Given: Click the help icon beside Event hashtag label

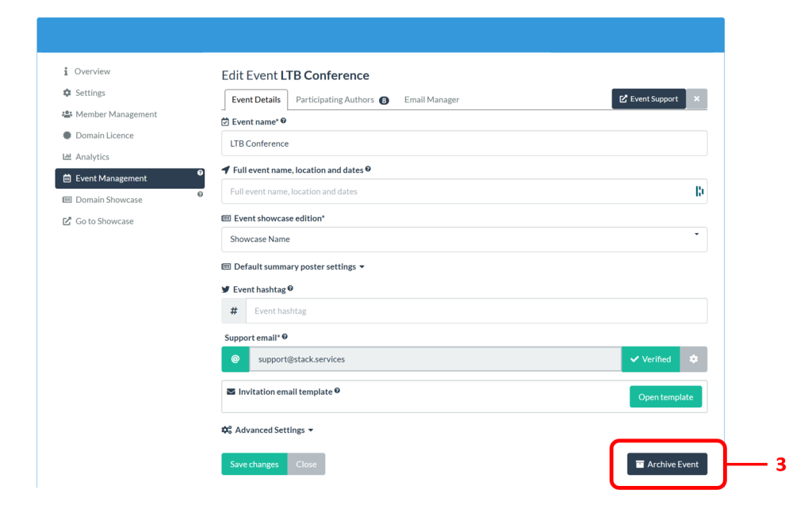Looking at the screenshot, I should click(291, 289).
